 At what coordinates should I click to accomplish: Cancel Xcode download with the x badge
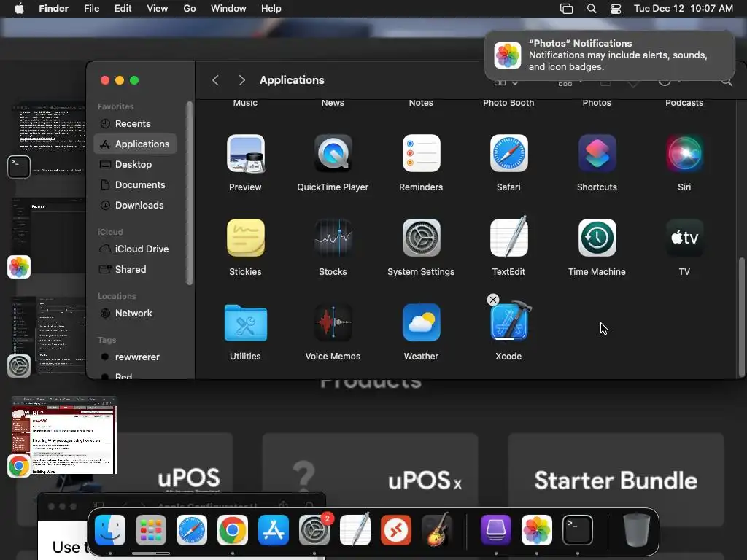pos(493,300)
